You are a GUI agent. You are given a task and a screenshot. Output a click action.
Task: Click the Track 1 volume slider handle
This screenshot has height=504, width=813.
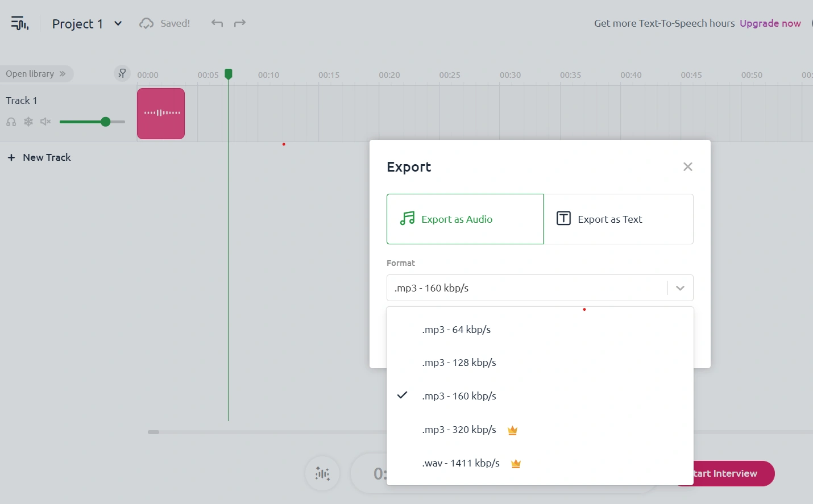pyautogui.click(x=105, y=122)
